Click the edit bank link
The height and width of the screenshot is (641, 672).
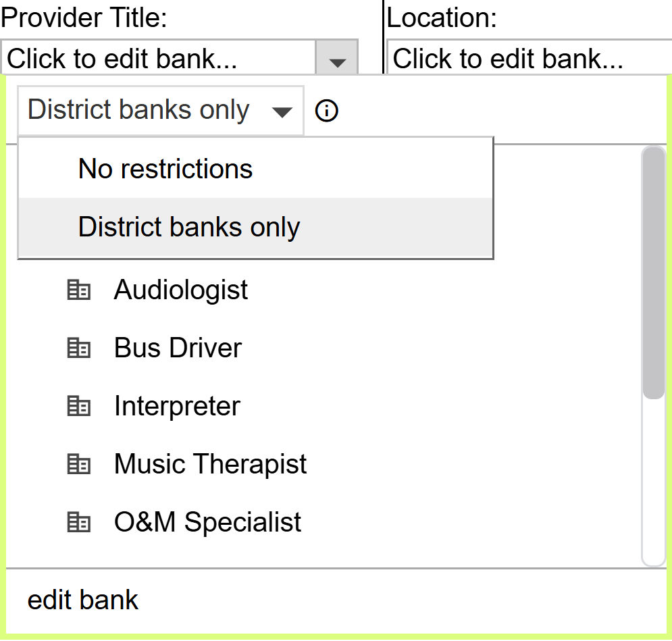pyautogui.click(x=83, y=600)
